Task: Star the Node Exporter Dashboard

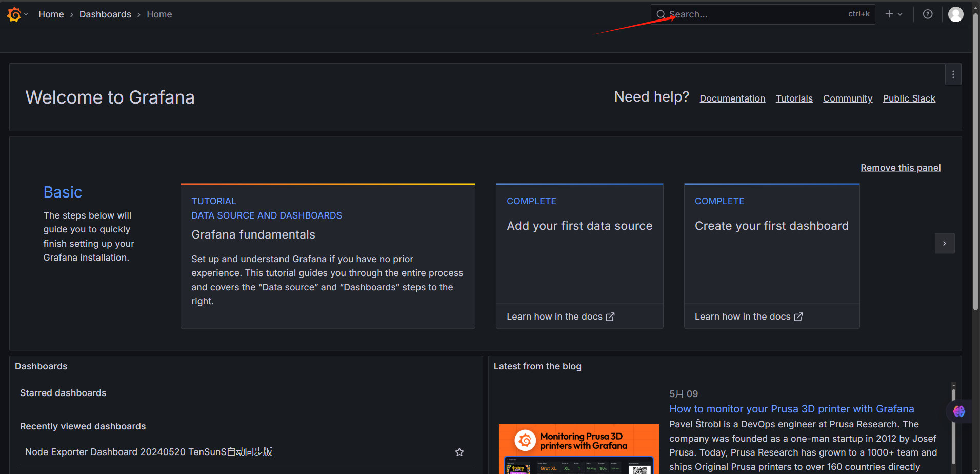Action: [459, 452]
